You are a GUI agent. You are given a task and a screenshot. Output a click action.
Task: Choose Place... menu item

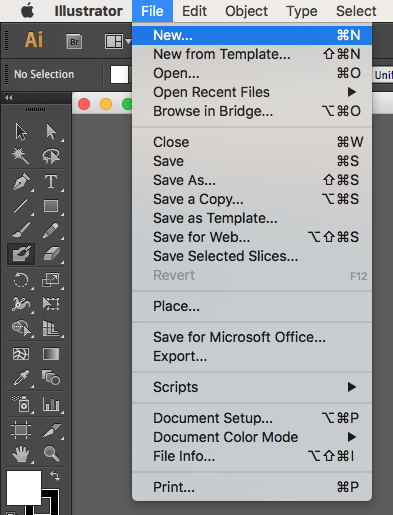(x=252, y=306)
